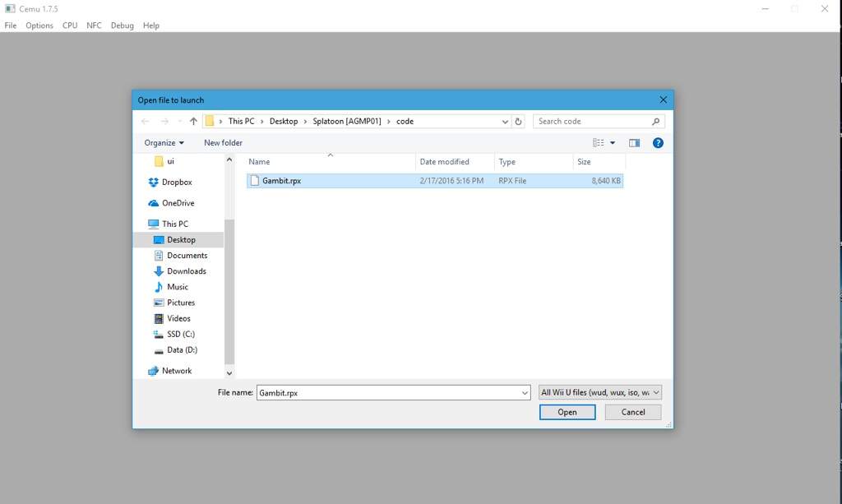The width and height of the screenshot is (842, 504).
Task: Click Desktop in the address path
Action: pos(284,122)
